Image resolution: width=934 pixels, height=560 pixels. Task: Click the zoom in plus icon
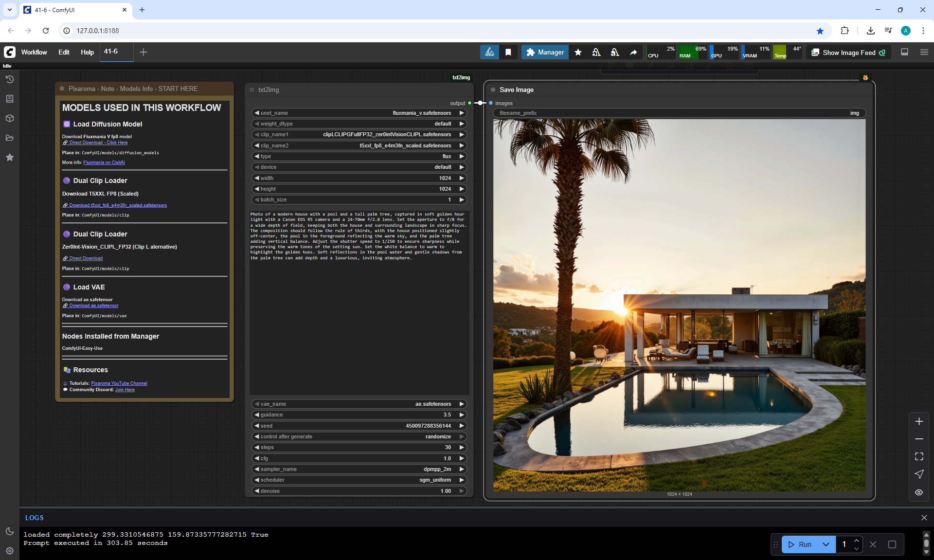click(x=919, y=421)
